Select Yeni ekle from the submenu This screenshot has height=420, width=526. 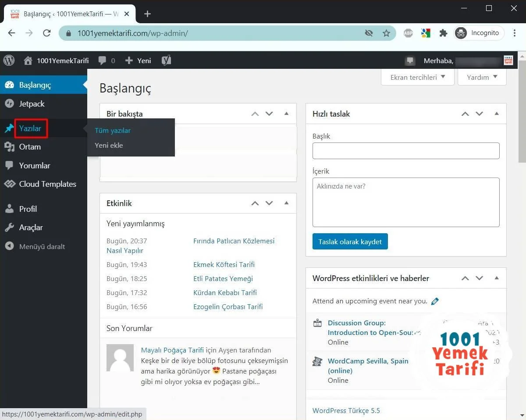pos(109,146)
